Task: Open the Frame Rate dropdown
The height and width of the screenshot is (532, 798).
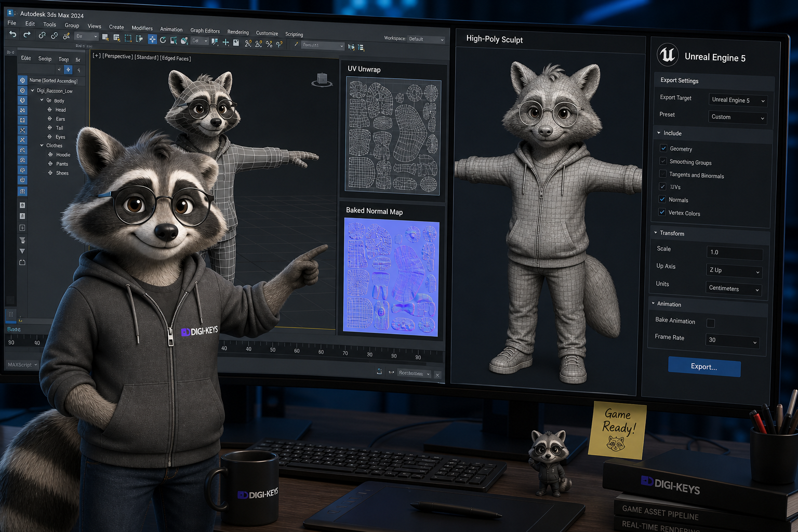Action: click(x=732, y=340)
